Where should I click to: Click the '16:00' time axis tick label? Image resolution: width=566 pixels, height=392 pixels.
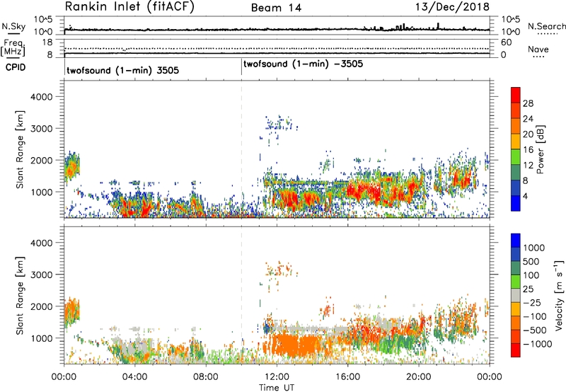347,377
